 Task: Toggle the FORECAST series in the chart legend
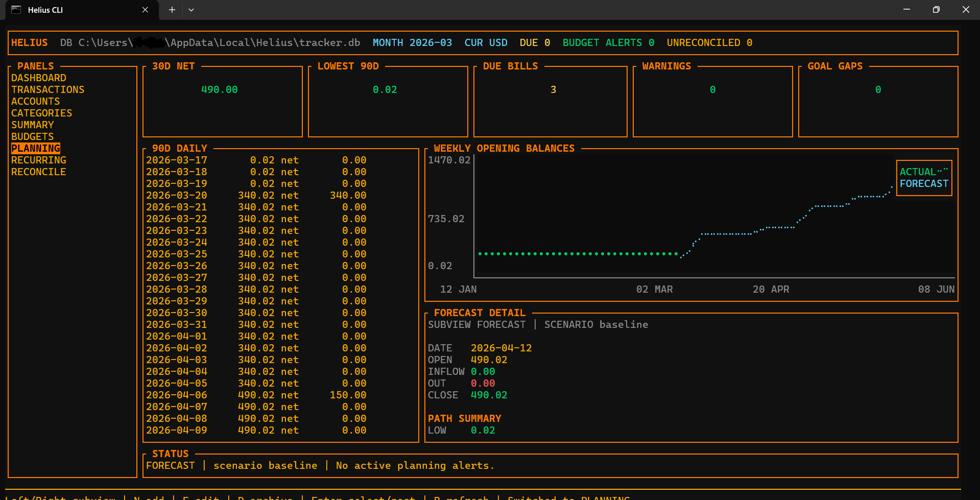pos(923,184)
